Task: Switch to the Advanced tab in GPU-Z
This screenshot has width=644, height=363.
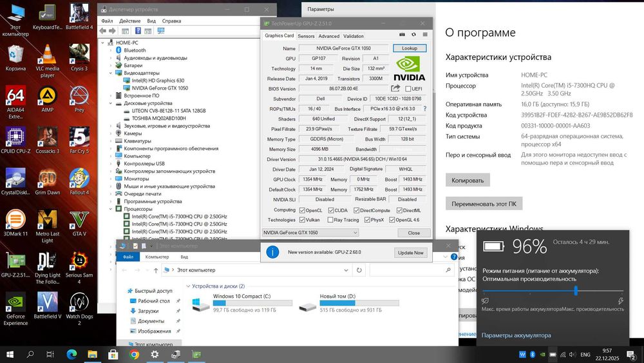Action: [329, 36]
